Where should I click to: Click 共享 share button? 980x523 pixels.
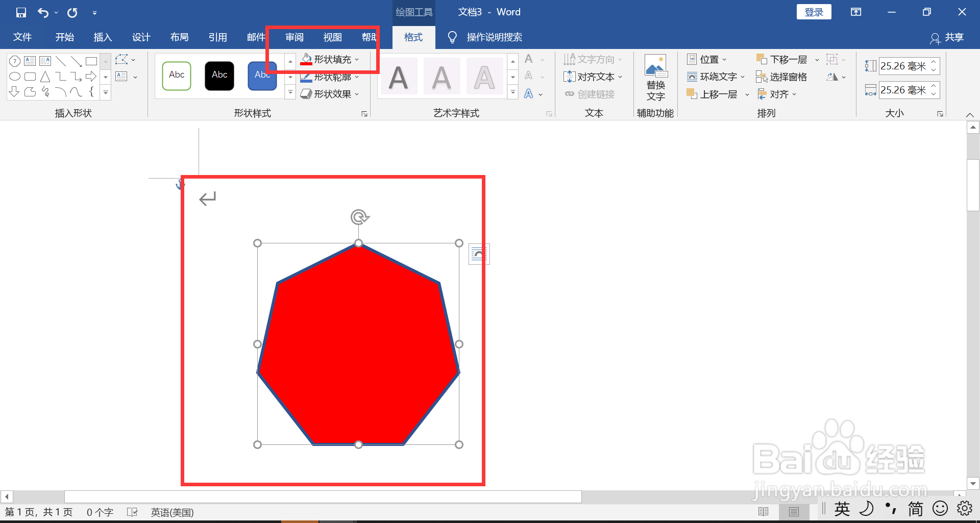[x=947, y=37]
